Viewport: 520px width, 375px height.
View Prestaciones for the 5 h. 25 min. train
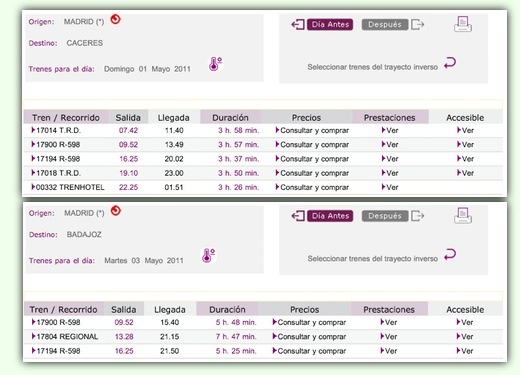(x=389, y=351)
